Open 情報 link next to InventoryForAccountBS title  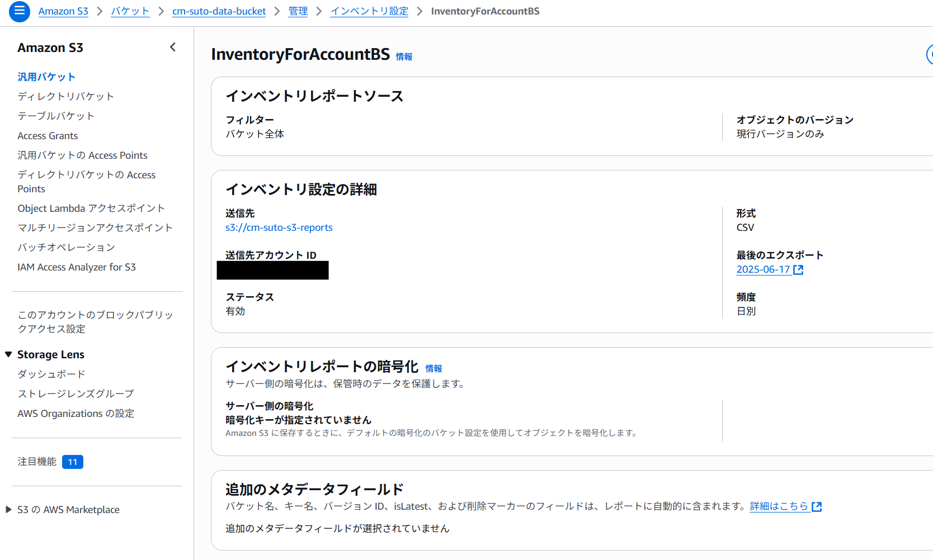pos(404,56)
